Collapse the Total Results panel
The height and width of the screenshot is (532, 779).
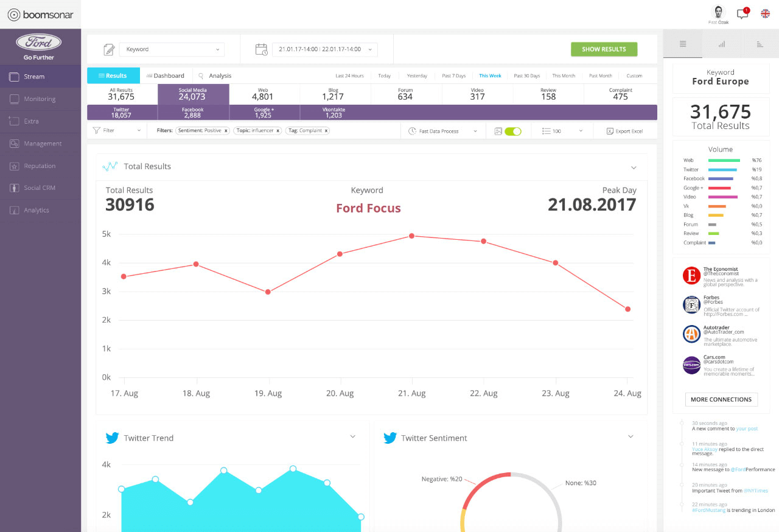(634, 167)
